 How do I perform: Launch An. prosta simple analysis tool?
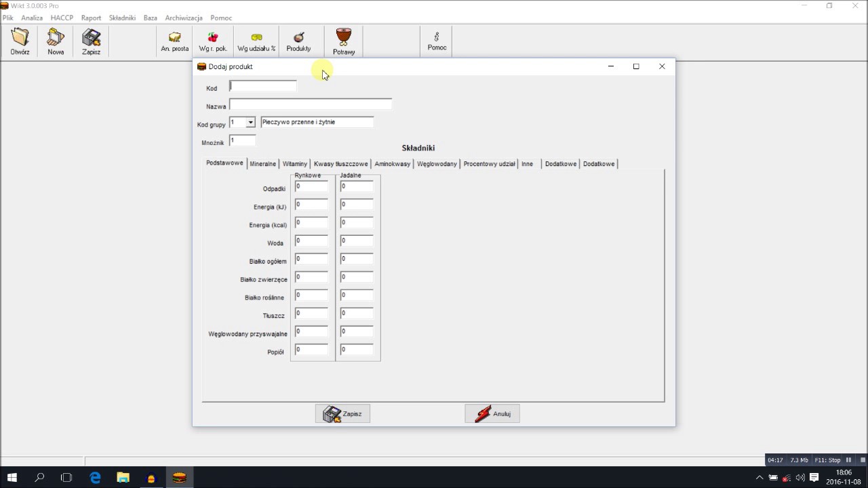tap(175, 41)
